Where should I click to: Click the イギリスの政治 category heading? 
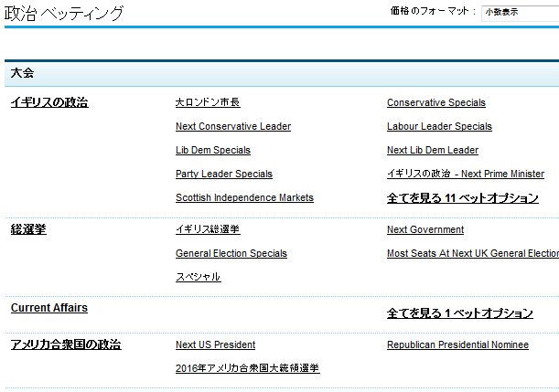point(49,102)
